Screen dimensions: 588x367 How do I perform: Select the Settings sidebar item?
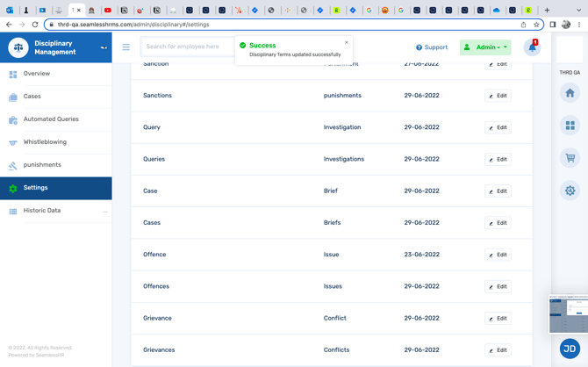point(56,188)
